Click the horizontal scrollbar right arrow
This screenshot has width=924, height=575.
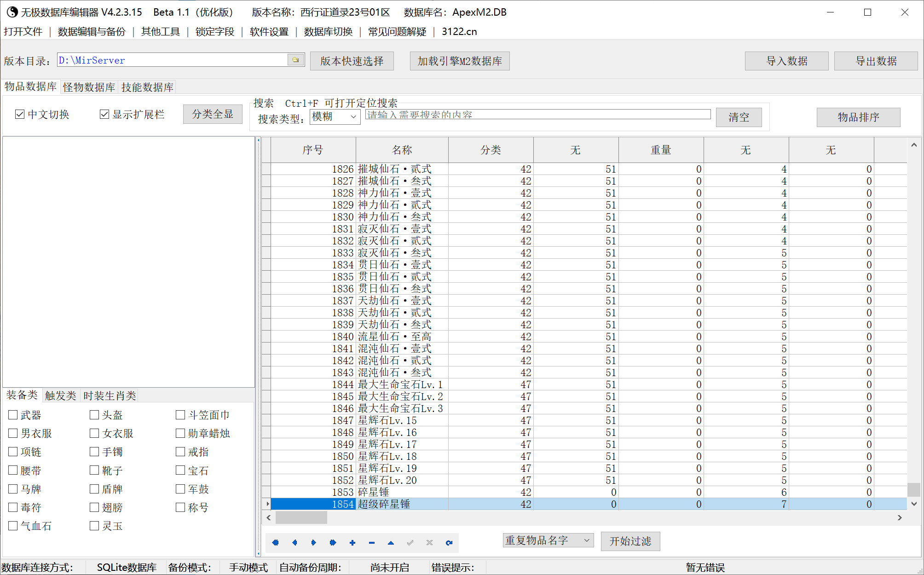tap(900, 518)
